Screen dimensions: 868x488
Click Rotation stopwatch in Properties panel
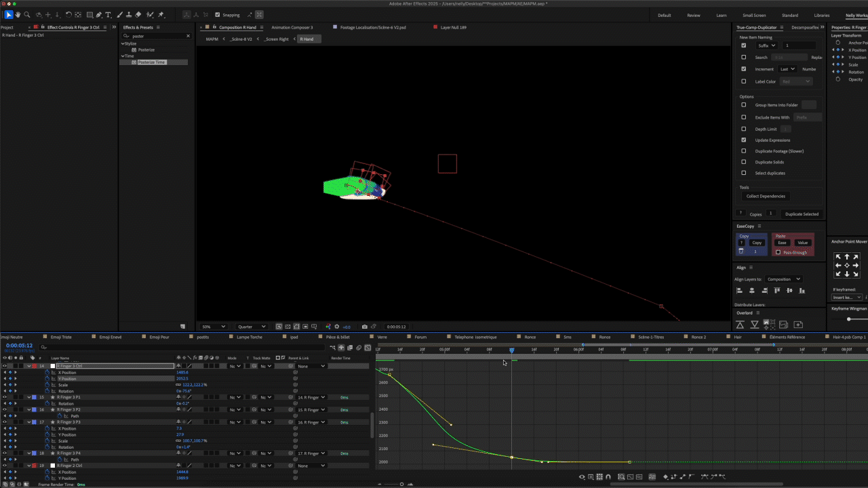(x=838, y=72)
